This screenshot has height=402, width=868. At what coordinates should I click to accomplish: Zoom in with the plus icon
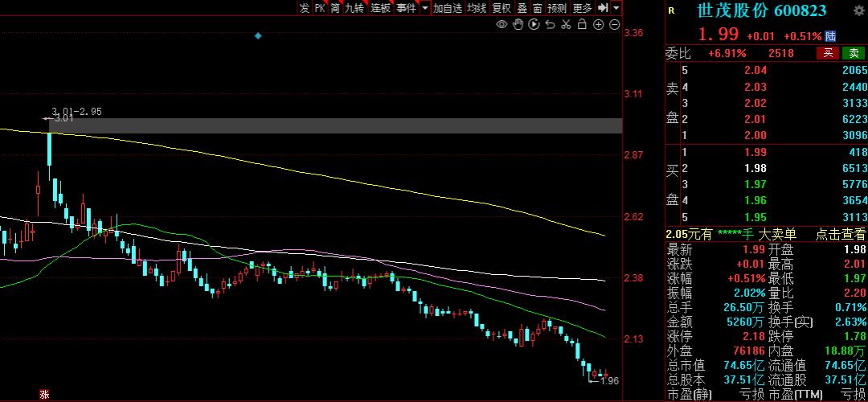click(599, 25)
